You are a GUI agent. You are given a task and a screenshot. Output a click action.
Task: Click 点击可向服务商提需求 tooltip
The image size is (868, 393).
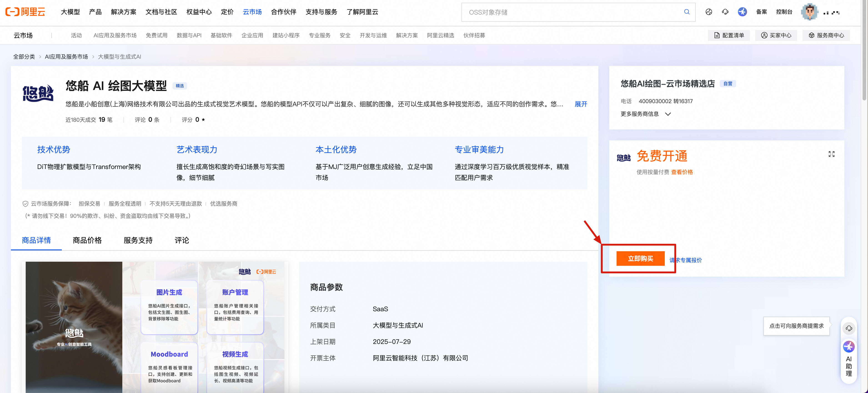[796, 326]
